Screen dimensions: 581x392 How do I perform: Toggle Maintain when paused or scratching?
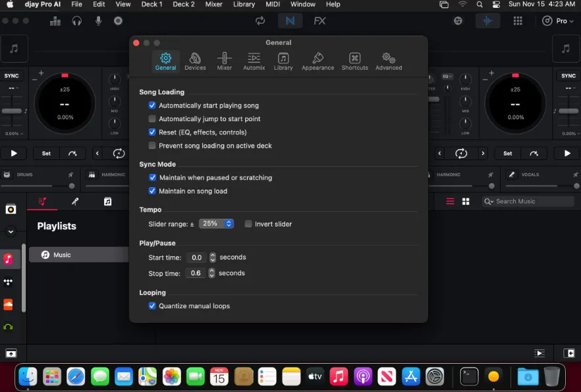pos(152,177)
